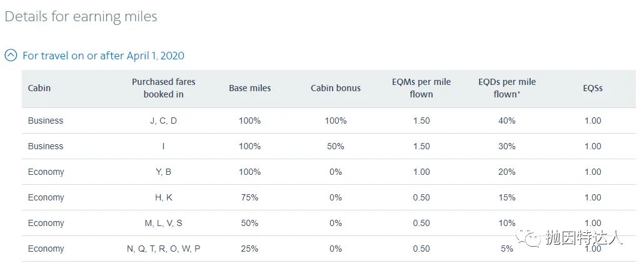
Task: Click the 25% base miles value
Action: (249, 249)
